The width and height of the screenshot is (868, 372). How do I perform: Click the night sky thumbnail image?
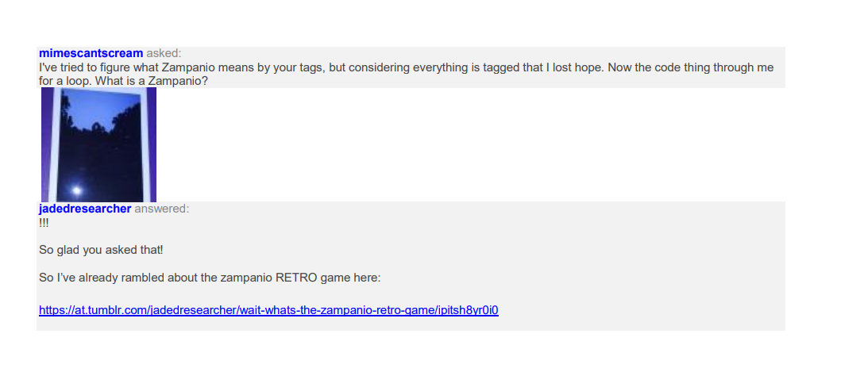pyautogui.click(x=98, y=144)
